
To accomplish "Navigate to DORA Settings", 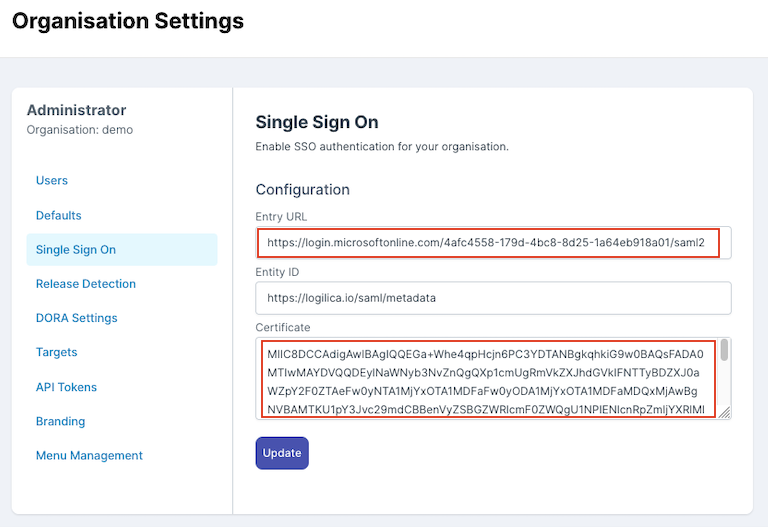I will coord(77,318).
